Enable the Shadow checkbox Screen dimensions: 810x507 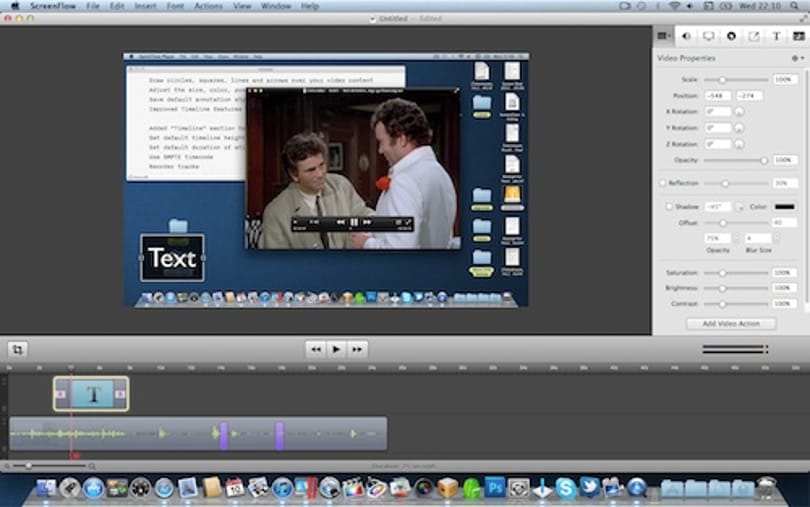click(x=668, y=206)
